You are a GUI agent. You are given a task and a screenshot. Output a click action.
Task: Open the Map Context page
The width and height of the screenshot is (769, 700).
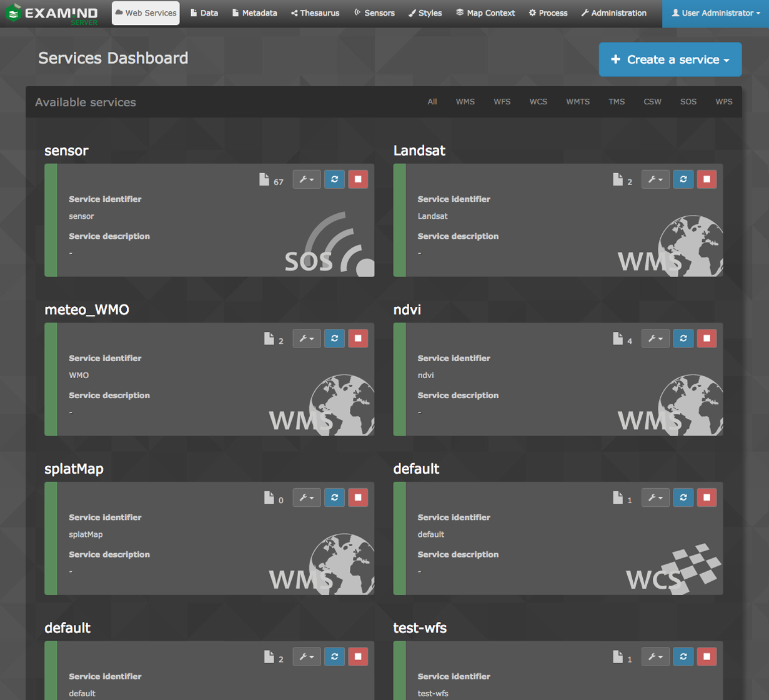pyautogui.click(x=485, y=13)
